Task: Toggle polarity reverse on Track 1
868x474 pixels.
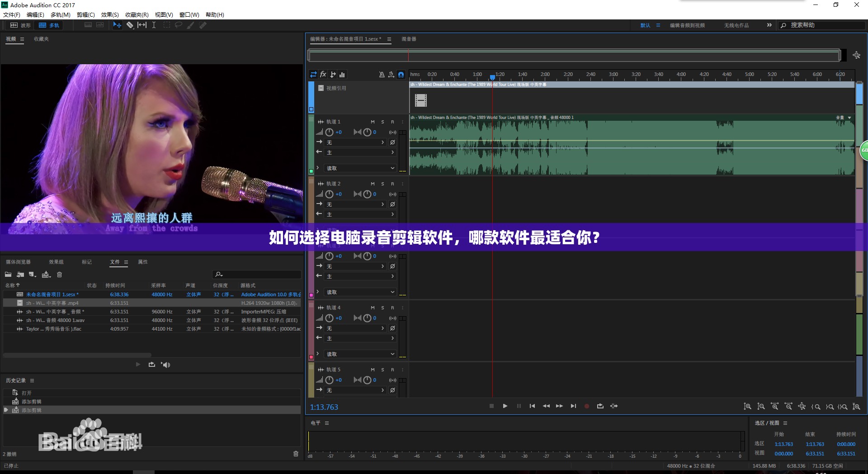Action: point(392,142)
